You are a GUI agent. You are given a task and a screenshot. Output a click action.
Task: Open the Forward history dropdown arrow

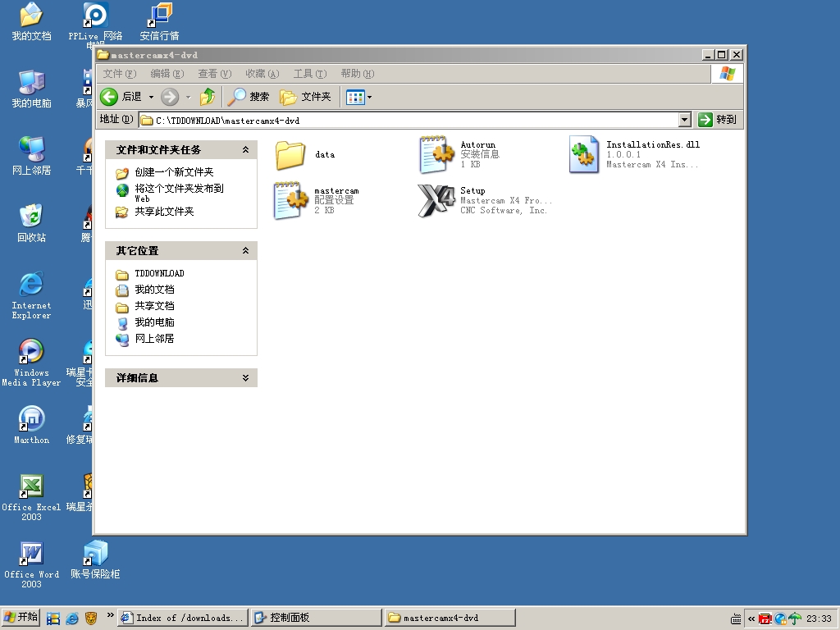[x=188, y=97]
